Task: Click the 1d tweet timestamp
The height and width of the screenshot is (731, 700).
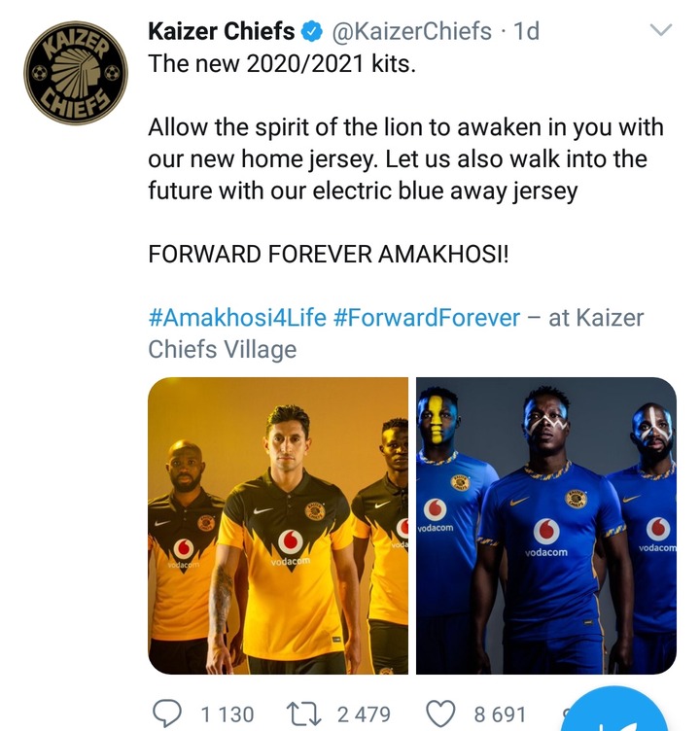Action: (526, 32)
